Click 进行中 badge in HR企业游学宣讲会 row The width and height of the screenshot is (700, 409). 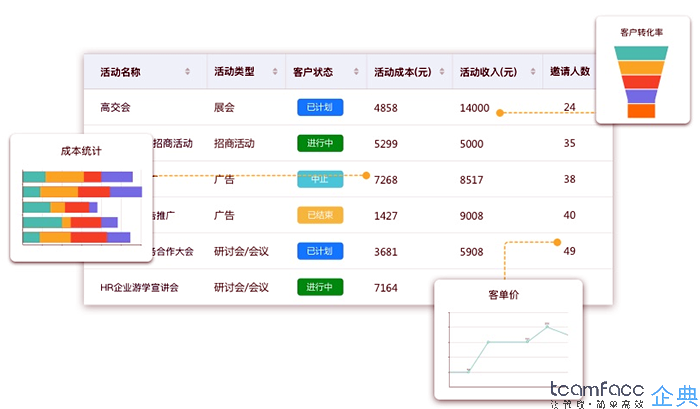[x=320, y=287]
